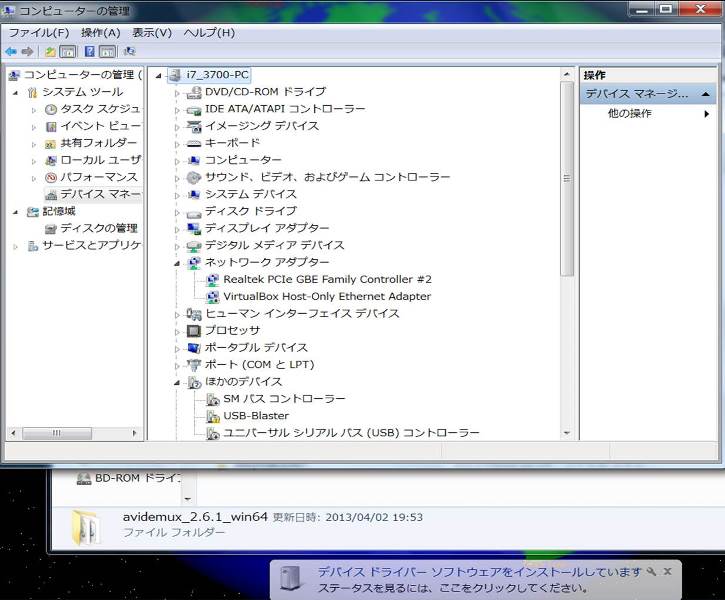The width and height of the screenshot is (725, 600).
Task: Click the ディスク ドライブ icon
Action: click(193, 213)
